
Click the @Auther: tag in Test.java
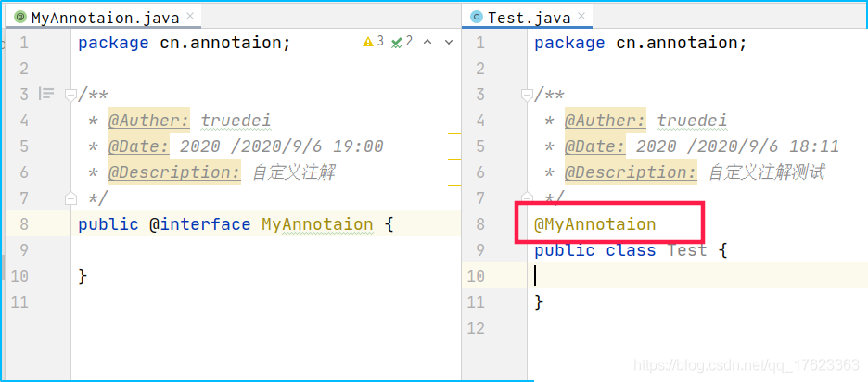tap(605, 121)
